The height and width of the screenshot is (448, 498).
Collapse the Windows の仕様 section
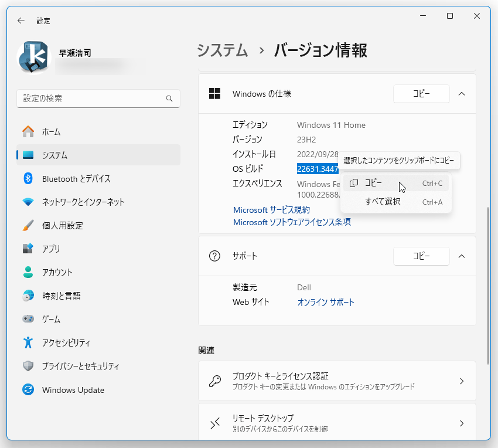click(x=462, y=94)
